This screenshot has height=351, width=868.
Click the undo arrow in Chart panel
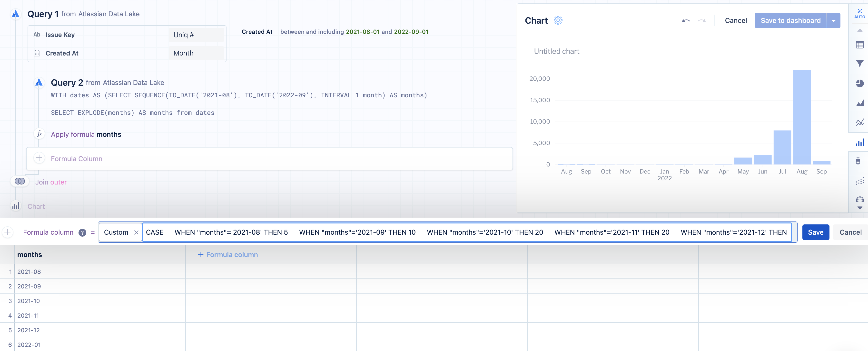[686, 20]
